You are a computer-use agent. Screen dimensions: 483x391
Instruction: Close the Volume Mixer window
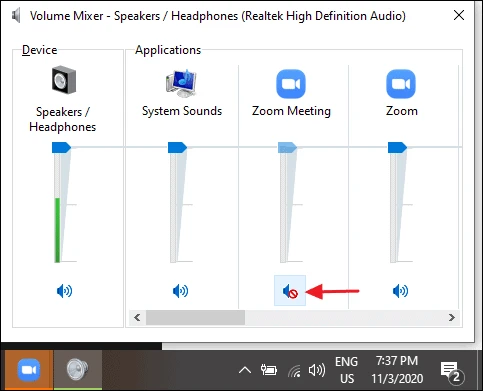tap(459, 15)
